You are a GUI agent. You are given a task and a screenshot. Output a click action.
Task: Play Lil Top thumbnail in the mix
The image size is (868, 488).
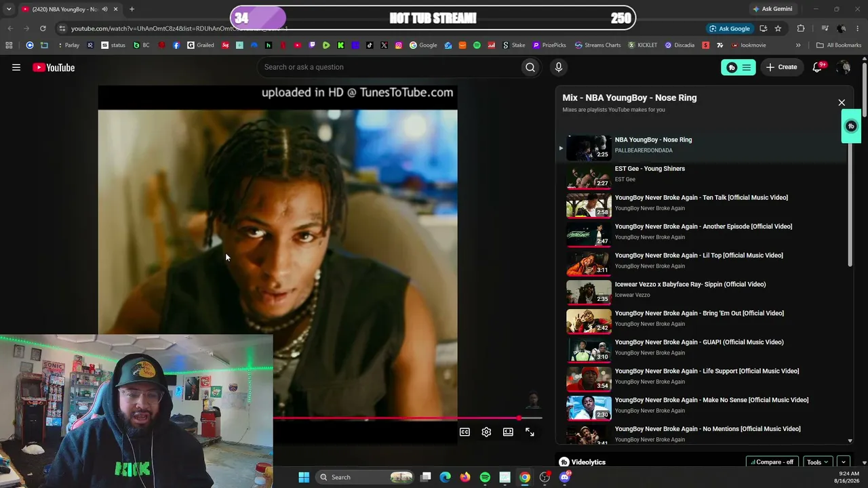[x=589, y=263]
